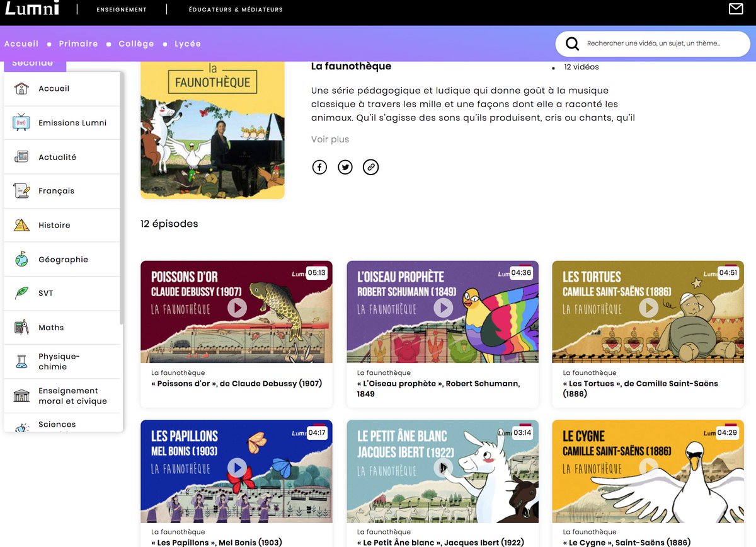Screen dimensions: 756x547
Task: Click the 04:36 duration badge
Action: coord(522,273)
